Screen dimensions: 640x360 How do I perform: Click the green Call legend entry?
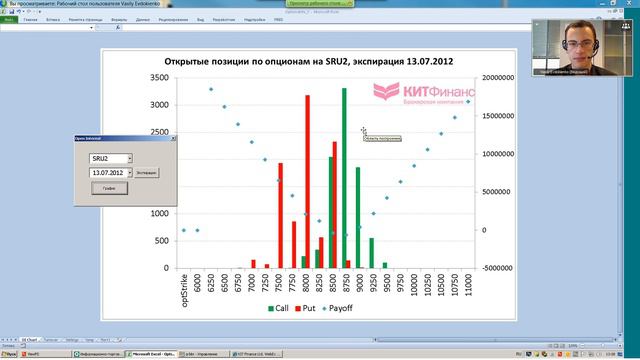[278, 308]
